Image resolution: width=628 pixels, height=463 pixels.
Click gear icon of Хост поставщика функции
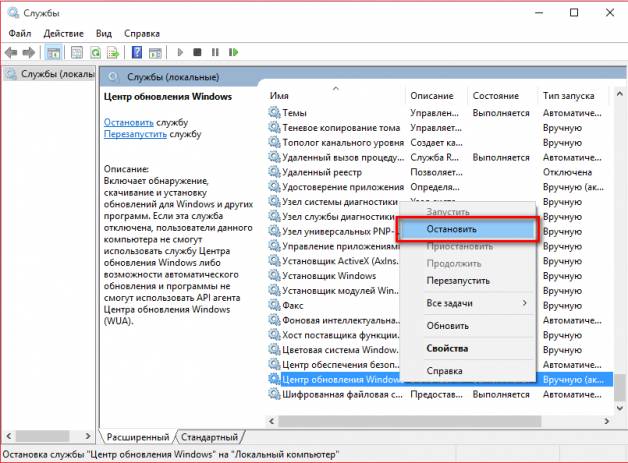click(274, 335)
